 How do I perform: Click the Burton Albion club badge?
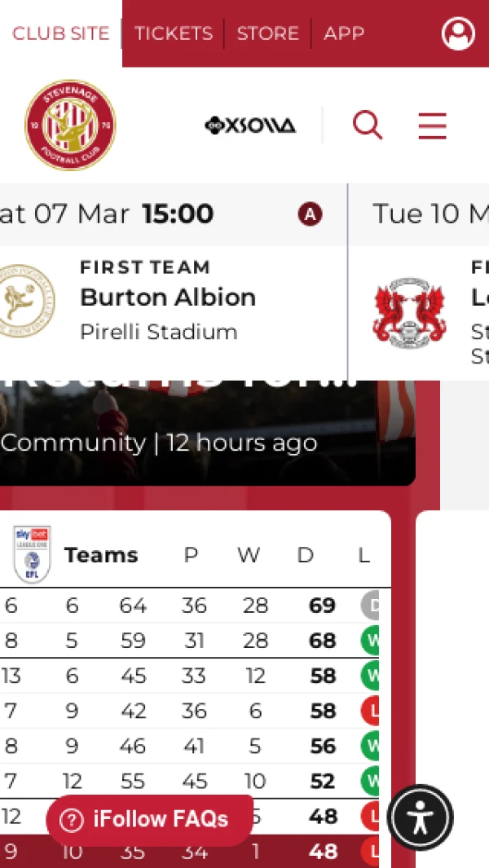pyautogui.click(x=26, y=303)
